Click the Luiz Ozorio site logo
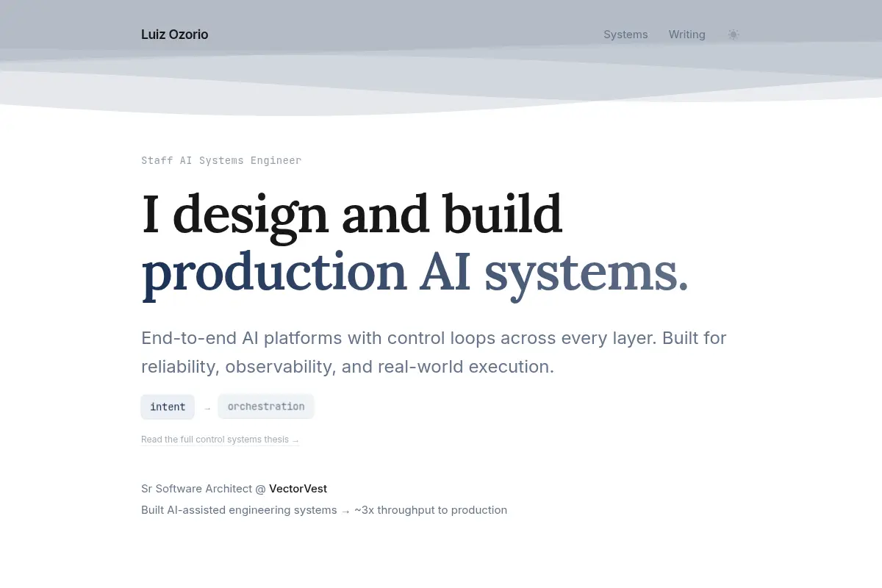The image size is (882, 588). coord(174,35)
